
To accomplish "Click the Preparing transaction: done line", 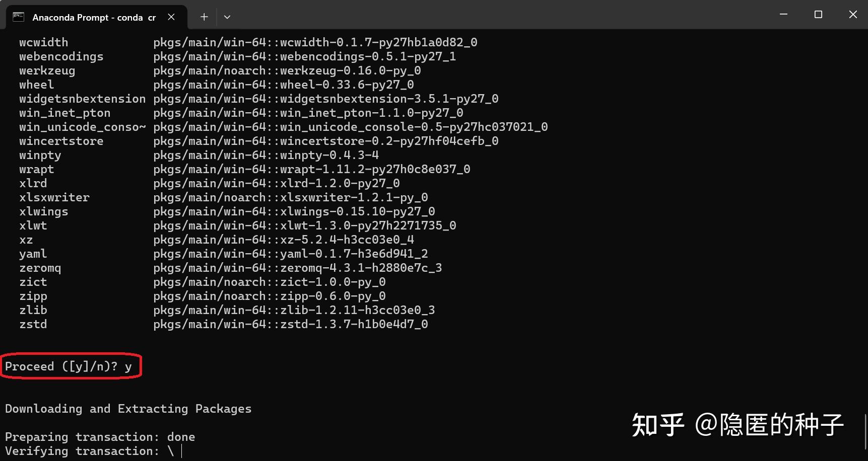I will [x=99, y=436].
